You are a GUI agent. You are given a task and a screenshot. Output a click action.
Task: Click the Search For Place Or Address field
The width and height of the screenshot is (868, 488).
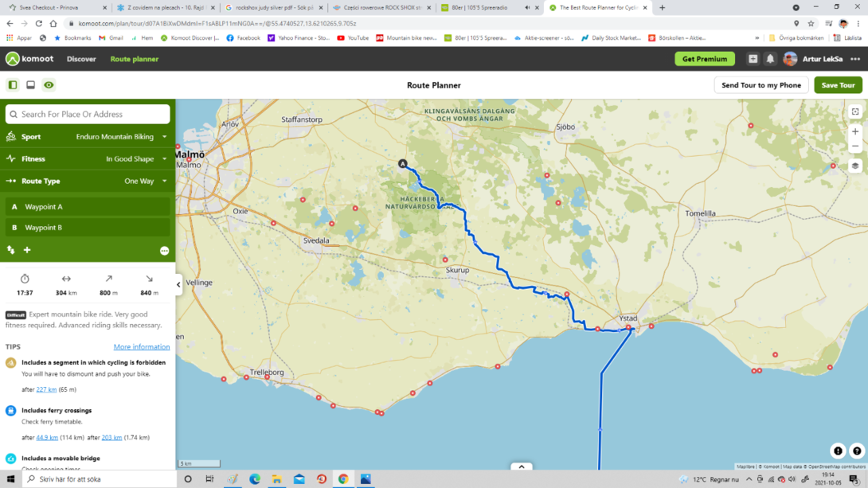88,114
